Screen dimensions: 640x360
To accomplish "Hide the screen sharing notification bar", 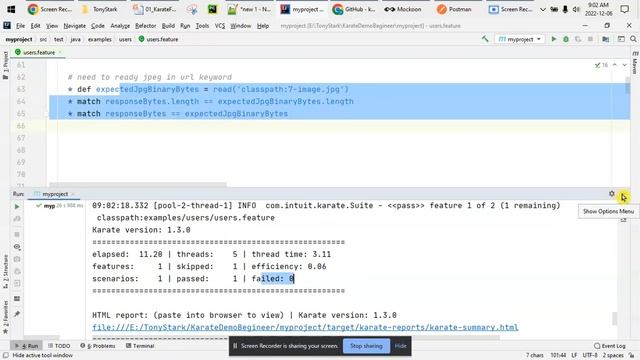I will [x=400, y=346].
